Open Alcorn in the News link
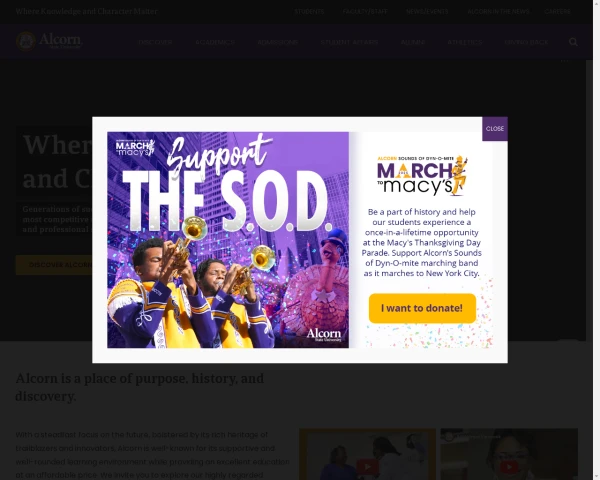 [498, 11]
